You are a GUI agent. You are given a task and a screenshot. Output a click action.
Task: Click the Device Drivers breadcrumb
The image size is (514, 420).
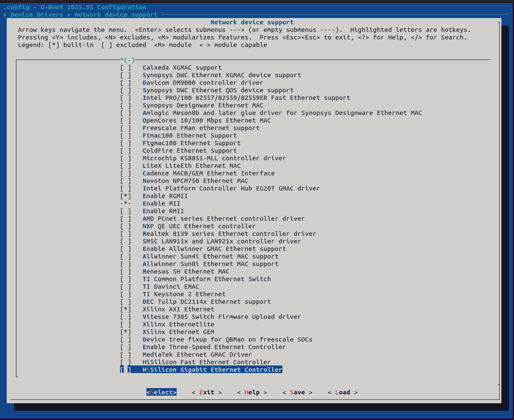click(x=37, y=15)
